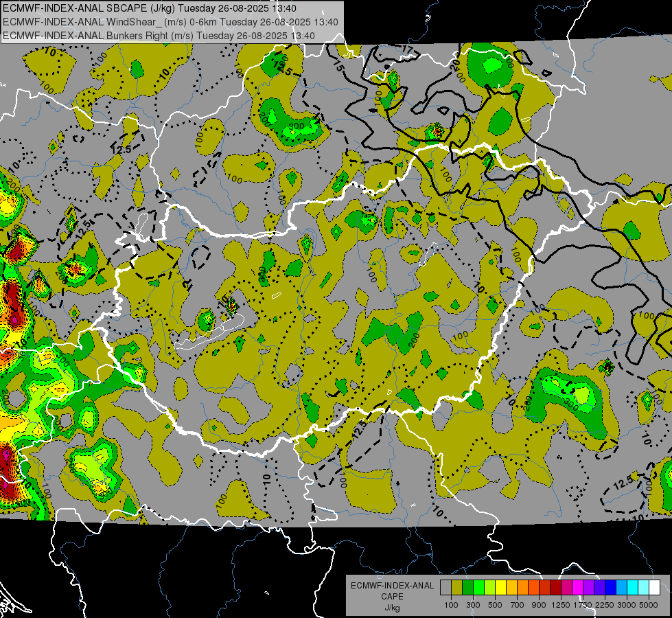Image resolution: width=672 pixels, height=618 pixels.
Task: Click the WindShear_ 0-6km title line
Action: pyautogui.click(x=170, y=22)
